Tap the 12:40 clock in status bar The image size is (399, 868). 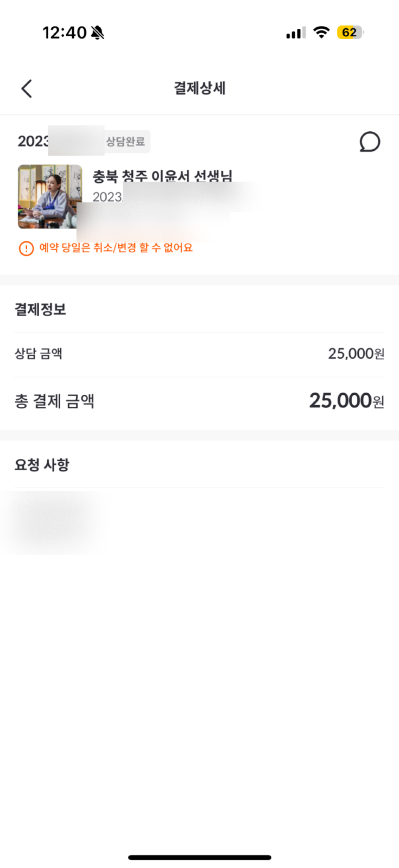pyautogui.click(x=64, y=33)
